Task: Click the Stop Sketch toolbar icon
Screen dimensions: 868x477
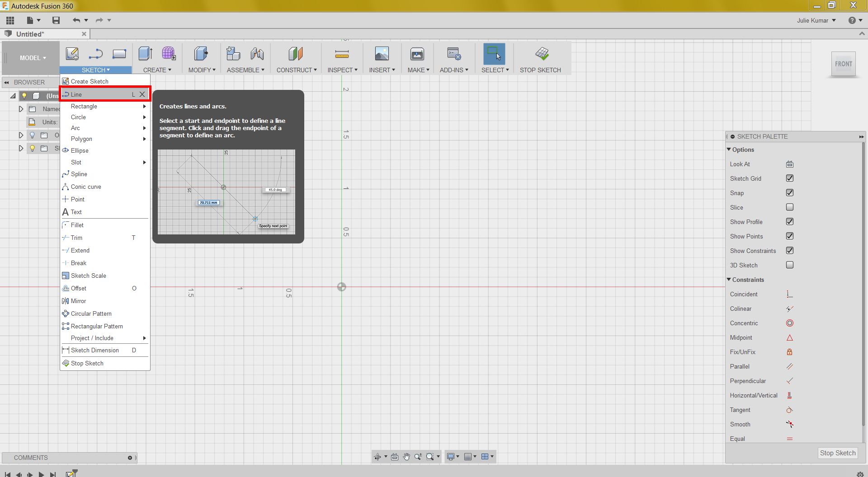Action: click(542, 54)
